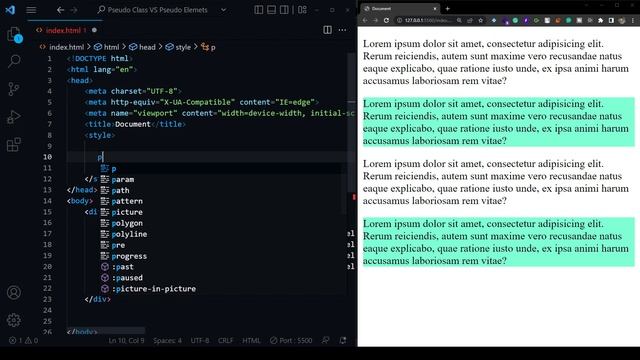Open the browser three-dot menu
Image resolution: width=640 pixels, height=360 pixels.
pyautogui.click(x=633, y=20)
